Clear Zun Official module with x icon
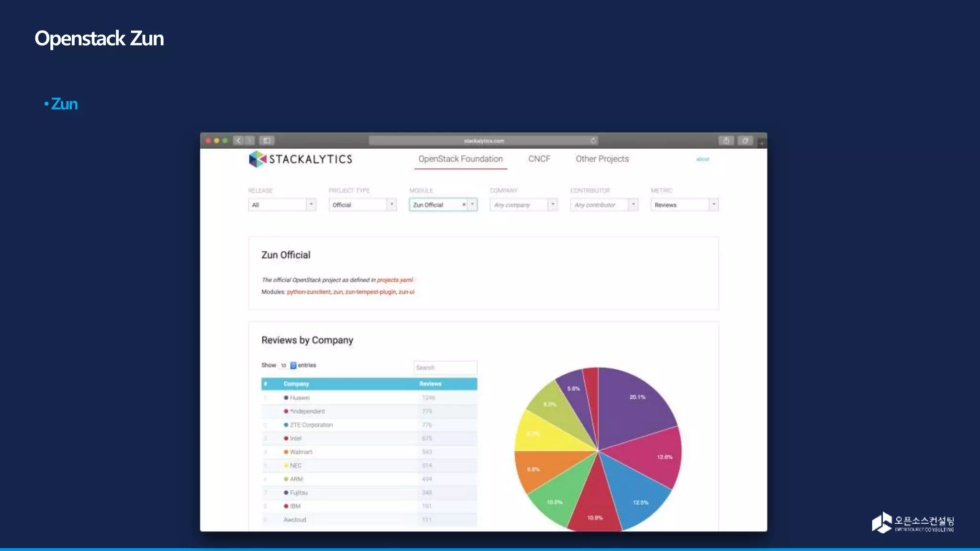The image size is (980, 551). point(464,205)
